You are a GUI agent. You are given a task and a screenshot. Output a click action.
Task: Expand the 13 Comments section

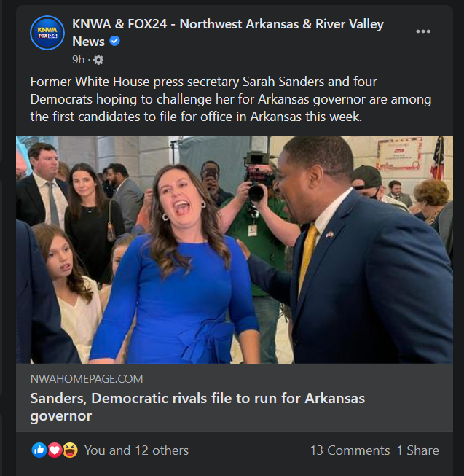(x=350, y=450)
